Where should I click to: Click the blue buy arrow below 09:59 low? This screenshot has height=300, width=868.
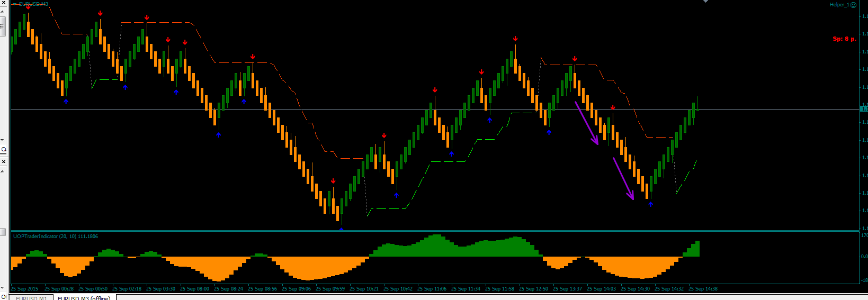pyautogui.click(x=342, y=230)
